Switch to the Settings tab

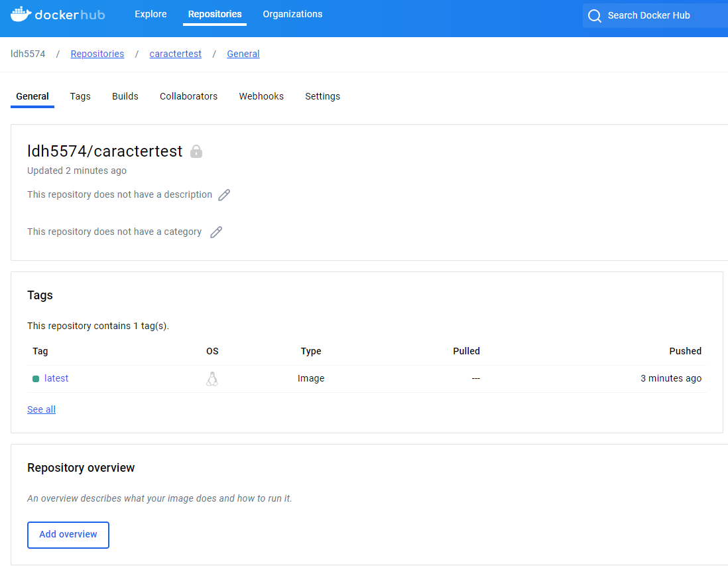coord(323,96)
